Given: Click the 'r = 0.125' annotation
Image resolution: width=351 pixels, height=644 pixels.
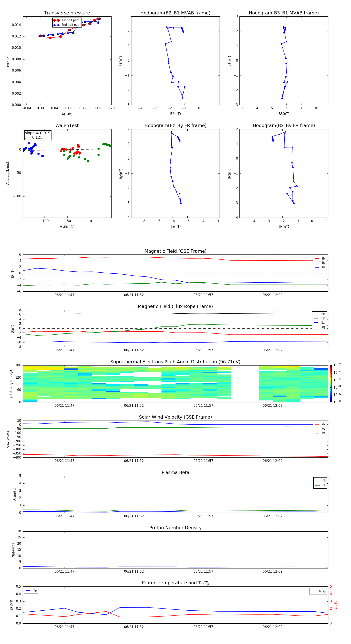Looking at the screenshot, I should (34, 137).
